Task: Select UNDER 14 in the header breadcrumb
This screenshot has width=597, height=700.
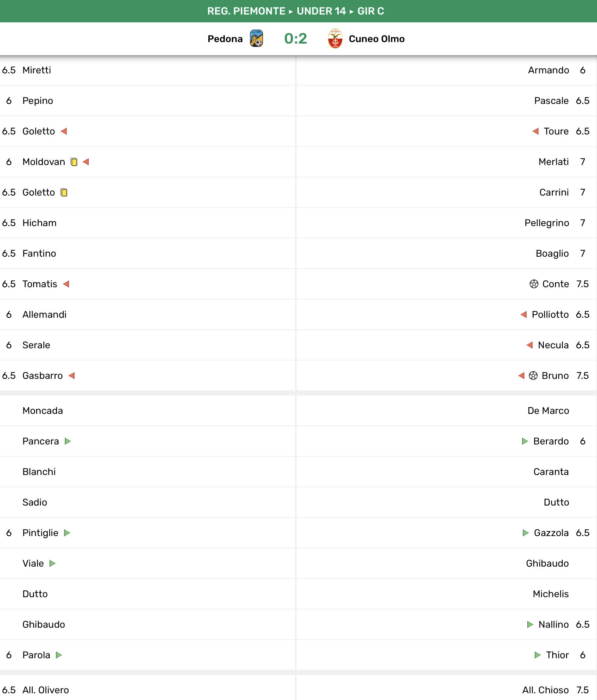Action: (x=321, y=11)
